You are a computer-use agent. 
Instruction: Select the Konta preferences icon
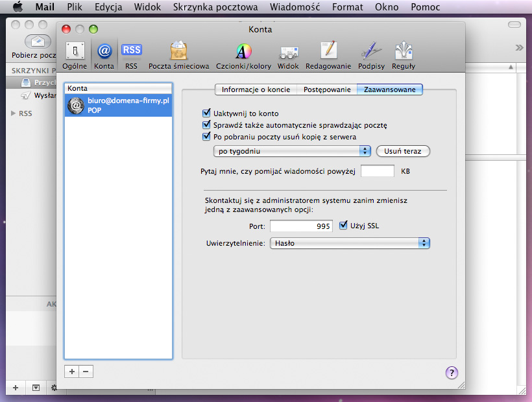point(104,55)
